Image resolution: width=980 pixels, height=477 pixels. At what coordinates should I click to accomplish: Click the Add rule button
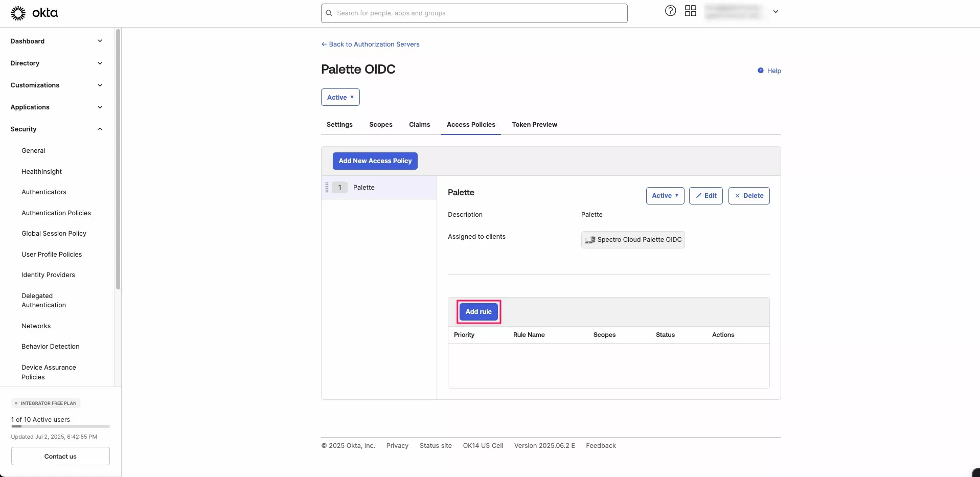point(478,312)
